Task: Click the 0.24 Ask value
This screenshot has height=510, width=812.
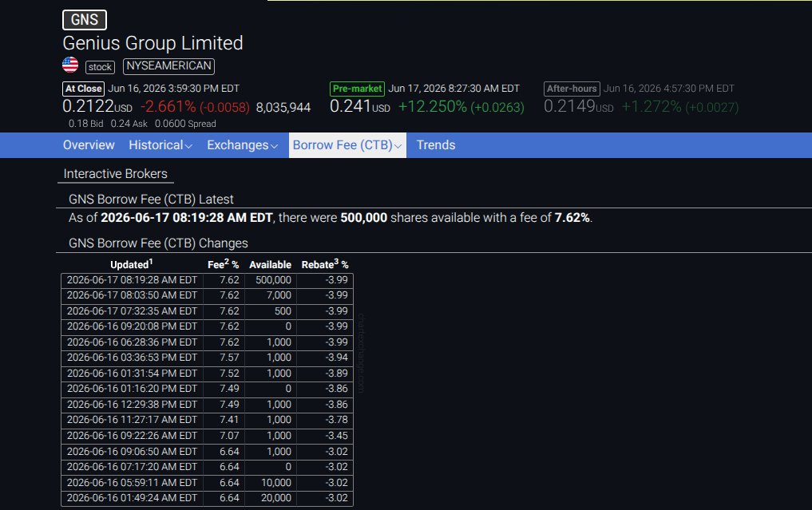Action: [129, 124]
